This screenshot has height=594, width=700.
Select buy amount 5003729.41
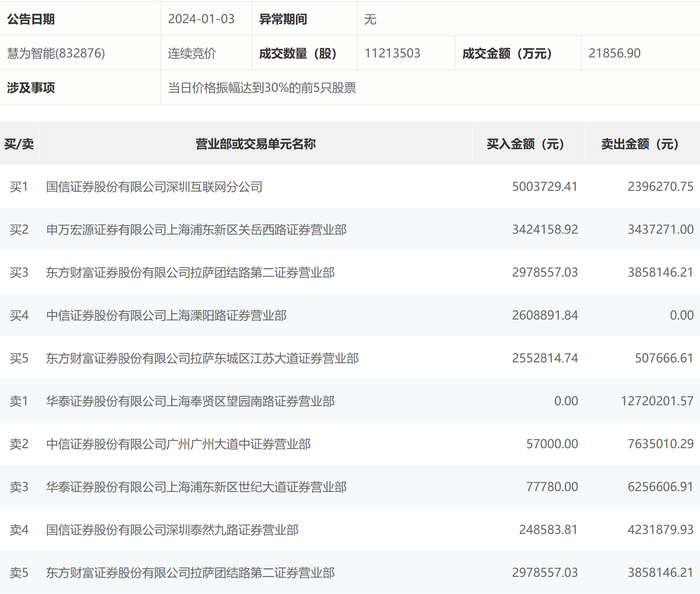pyautogui.click(x=545, y=187)
